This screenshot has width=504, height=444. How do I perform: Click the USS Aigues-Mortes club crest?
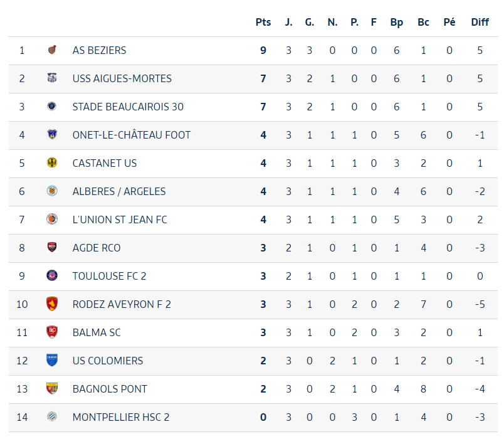pyautogui.click(x=52, y=78)
